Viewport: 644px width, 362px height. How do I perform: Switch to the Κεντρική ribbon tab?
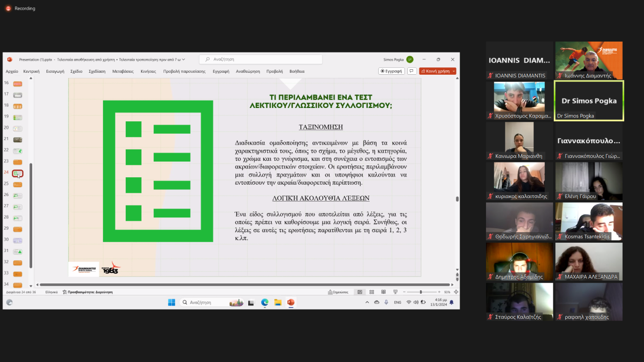tap(31, 71)
